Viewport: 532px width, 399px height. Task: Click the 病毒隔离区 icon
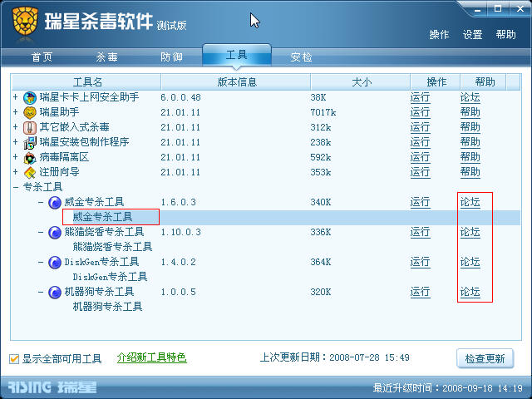pyautogui.click(x=30, y=158)
